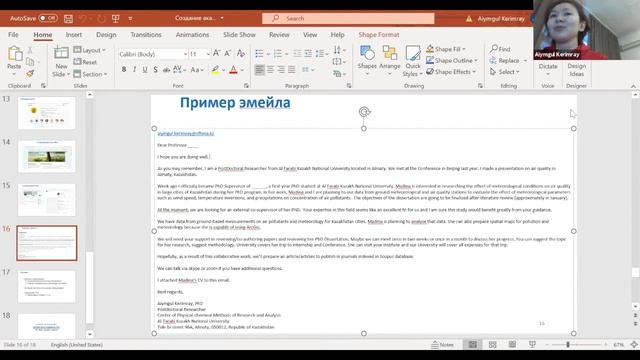Image resolution: width=640 pixels, height=360 pixels.
Task: Click the Bullets list icon
Action: coord(259,53)
